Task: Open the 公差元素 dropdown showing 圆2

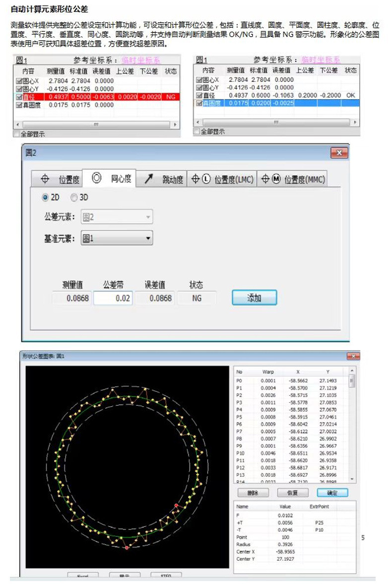Action: click(x=117, y=217)
